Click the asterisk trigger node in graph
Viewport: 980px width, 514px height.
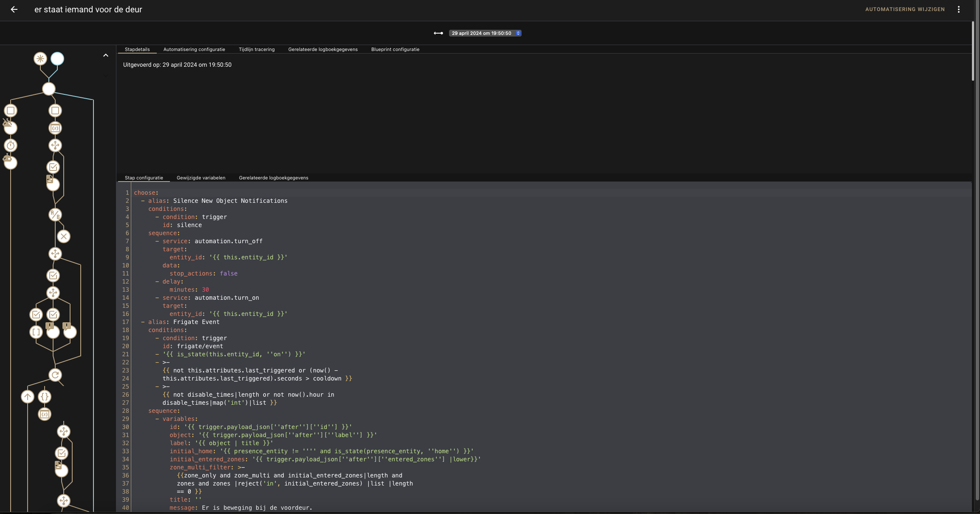(x=40, y=59)
